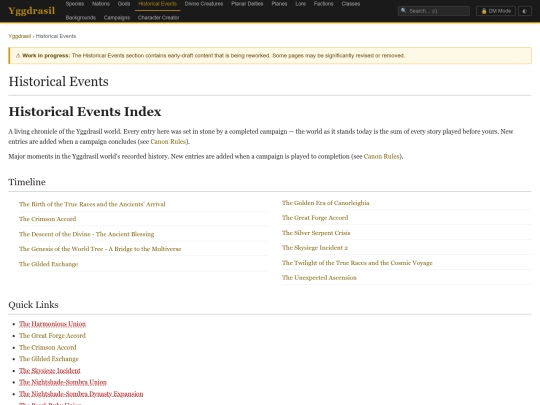Click the Quick Links section heading
Viewport: 540px width, 405px height.
33,305
